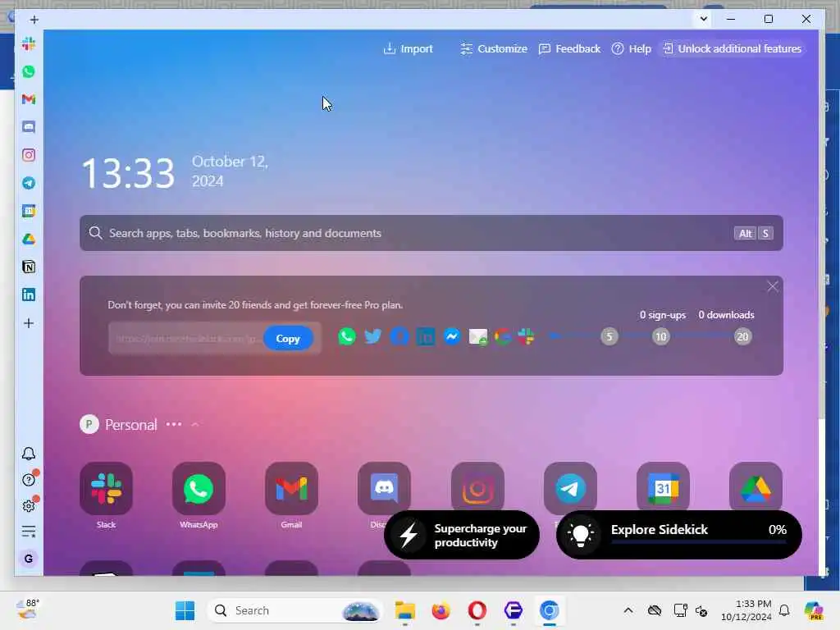Open WhatsApp from the left sidebar
Viewport: 840px width, 630px height.
tap(29, 72)
